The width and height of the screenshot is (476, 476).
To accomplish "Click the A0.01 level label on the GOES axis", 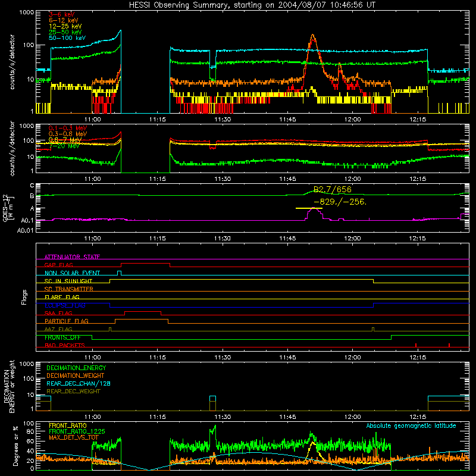I will [26, 230].
